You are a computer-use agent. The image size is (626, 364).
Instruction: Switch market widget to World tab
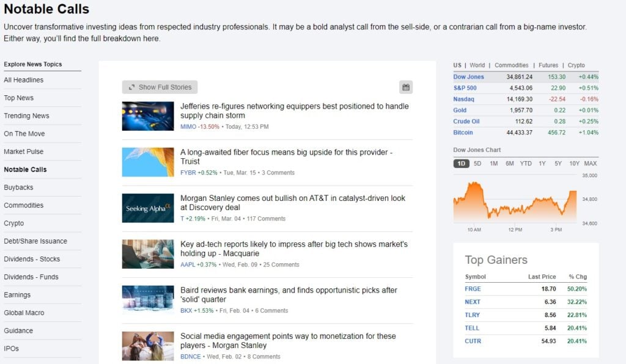477,65
